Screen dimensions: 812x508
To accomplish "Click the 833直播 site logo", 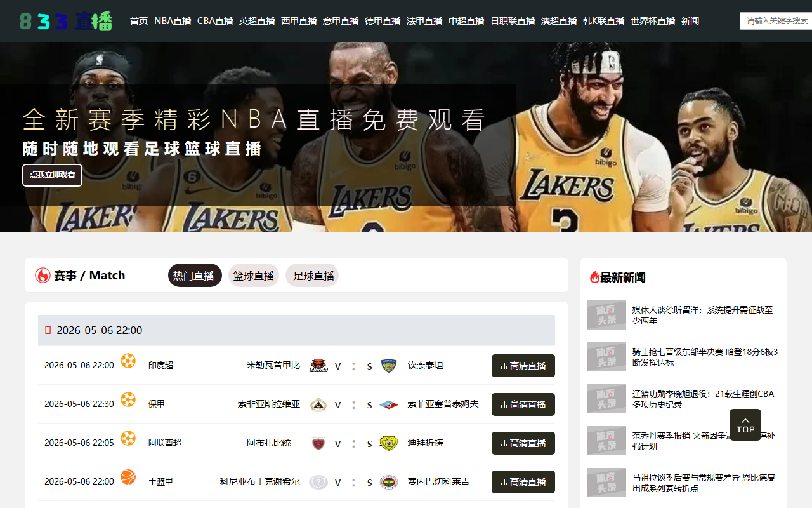I will (x=66, y=21).
